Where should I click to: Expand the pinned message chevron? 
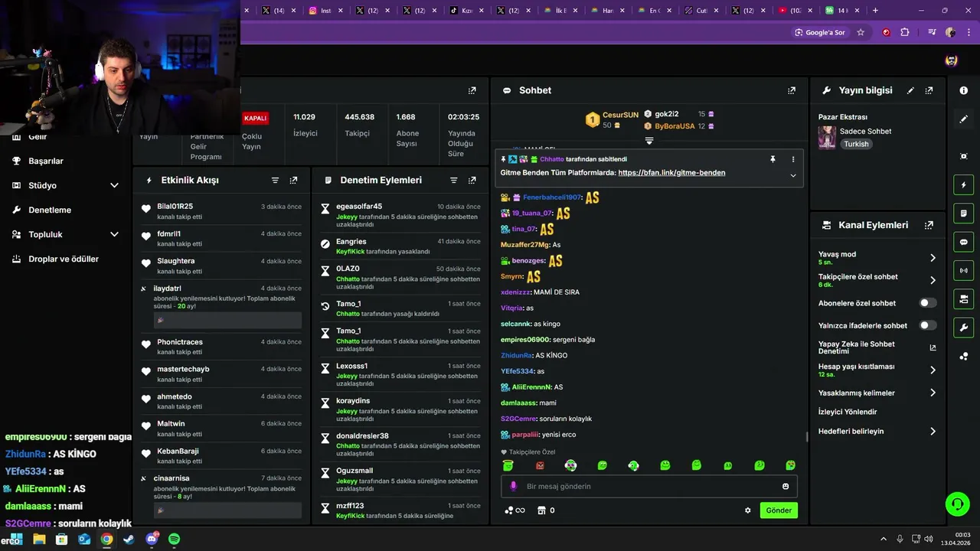(792, 175)
